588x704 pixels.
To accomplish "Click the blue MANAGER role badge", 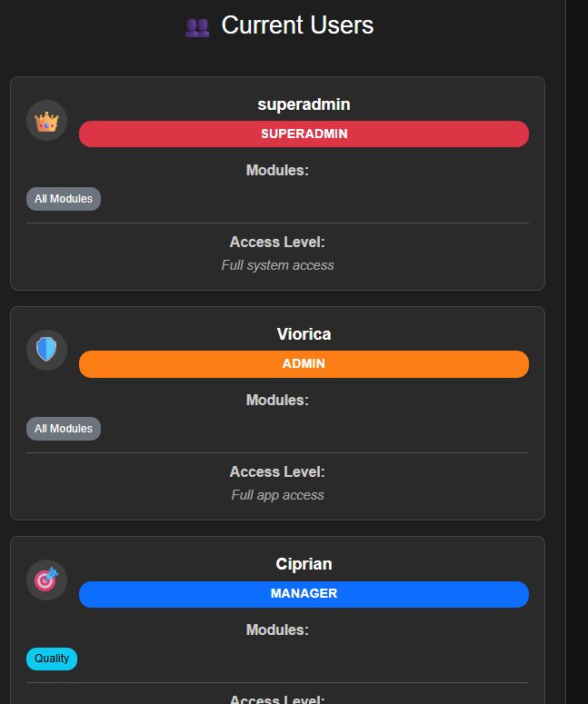I will pos(304,594).
